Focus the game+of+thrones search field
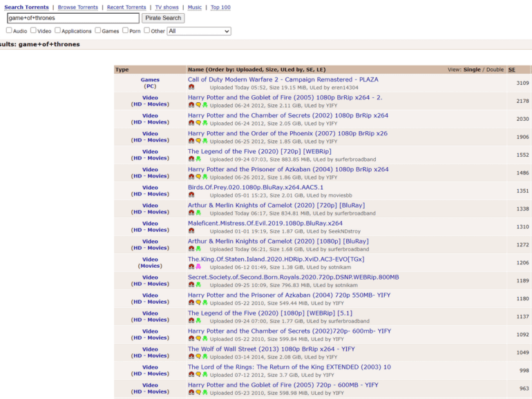532x399 pixels. click(73, 18)
